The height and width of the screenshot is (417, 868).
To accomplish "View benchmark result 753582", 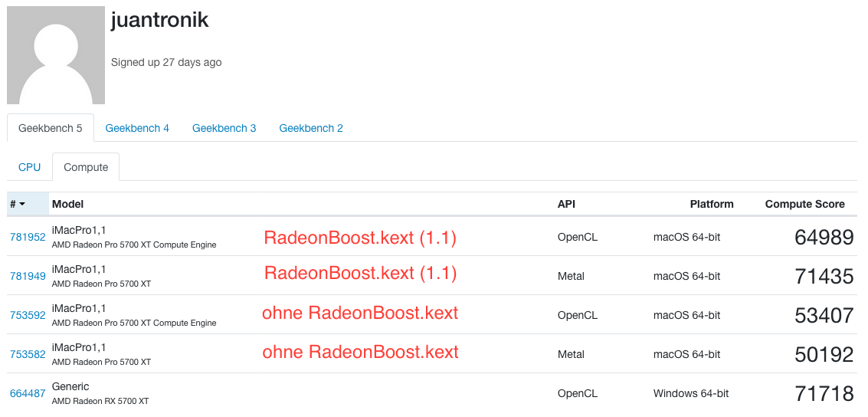I will pos(28,355).
